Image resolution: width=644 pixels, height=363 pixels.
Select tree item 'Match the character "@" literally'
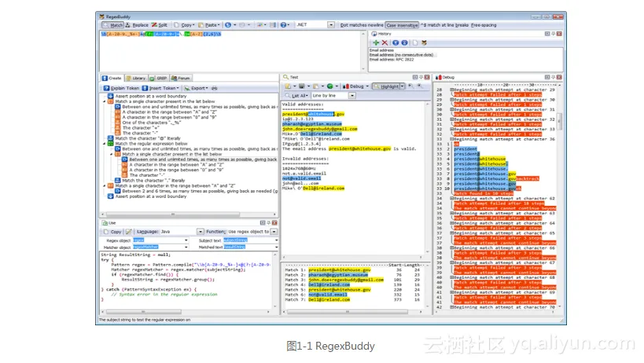(x=148, y=138)
